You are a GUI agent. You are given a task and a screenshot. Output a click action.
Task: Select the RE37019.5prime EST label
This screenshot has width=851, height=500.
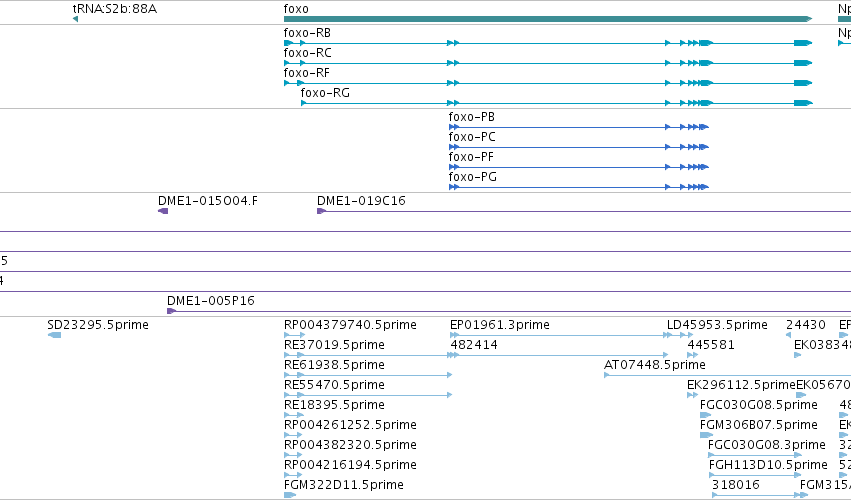[x=334, y=345]
